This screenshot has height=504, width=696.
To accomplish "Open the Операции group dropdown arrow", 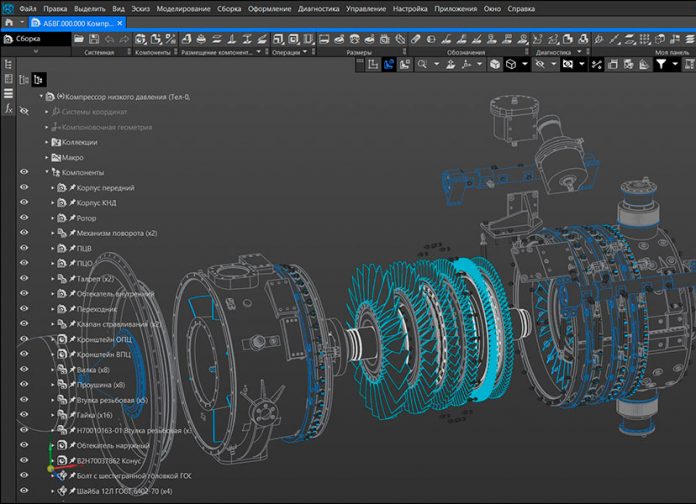I will tap(304, 52).
